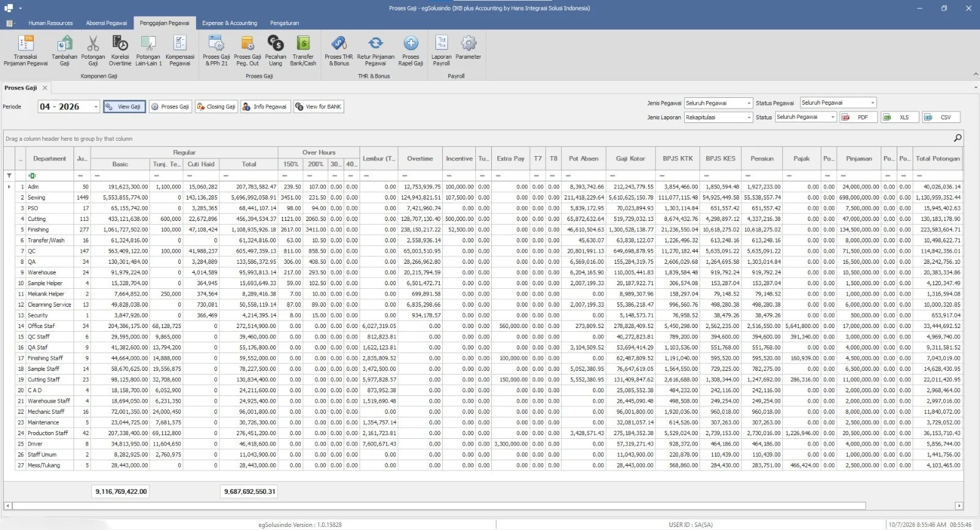Open the Jenis Pegawai dropdown
980x530 pixels.
pos(748,103)
